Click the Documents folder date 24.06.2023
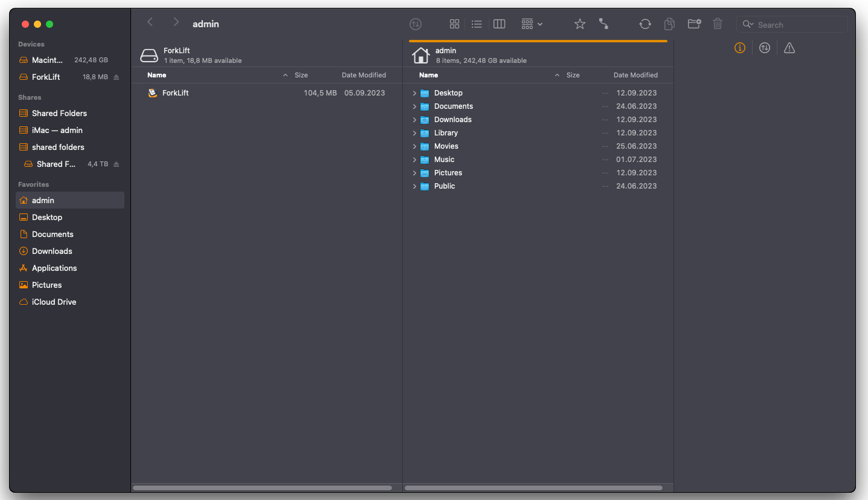This screenshot has height=500, width=868. (x=636, y=106)
